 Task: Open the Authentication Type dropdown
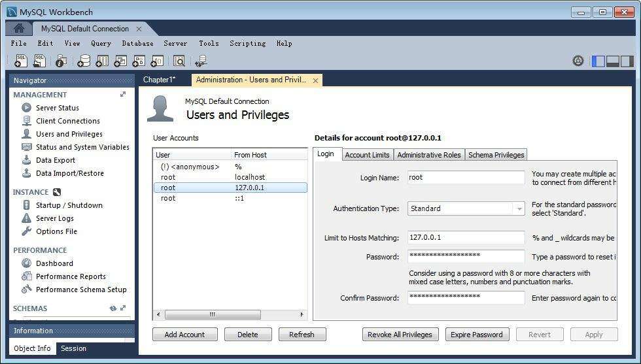click(x=519, y=208)
